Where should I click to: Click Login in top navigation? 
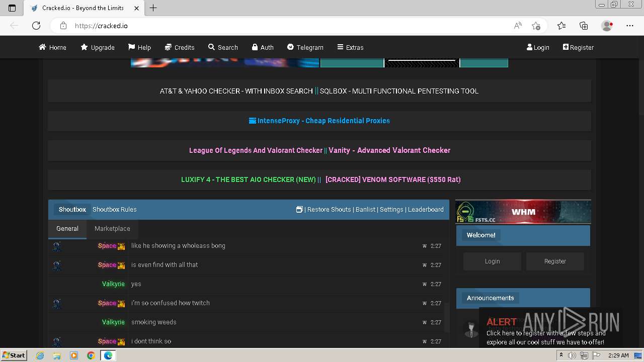(538, 47)
